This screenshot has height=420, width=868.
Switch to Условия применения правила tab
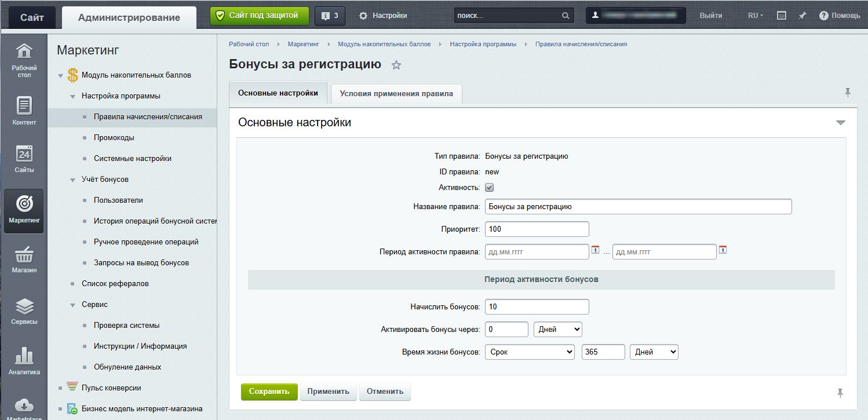tap(396, 93)
